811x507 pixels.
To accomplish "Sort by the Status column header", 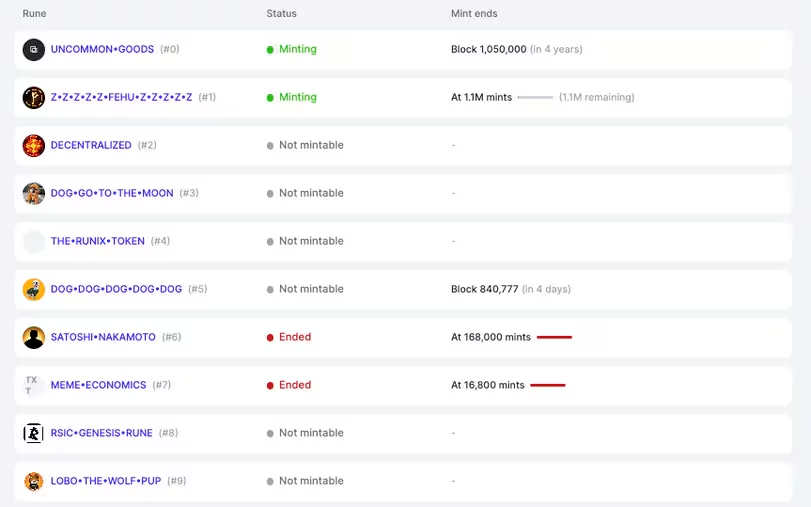I will point(281,14).
